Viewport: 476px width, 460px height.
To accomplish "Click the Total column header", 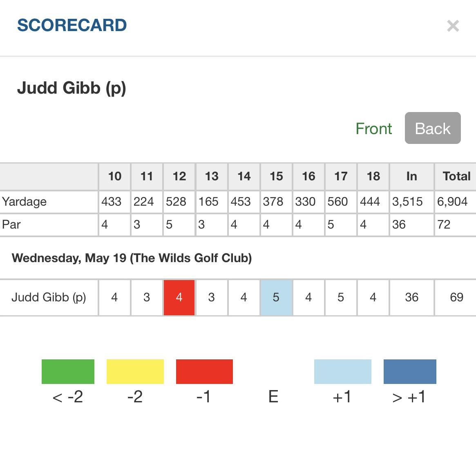I will tap(456, 176).
